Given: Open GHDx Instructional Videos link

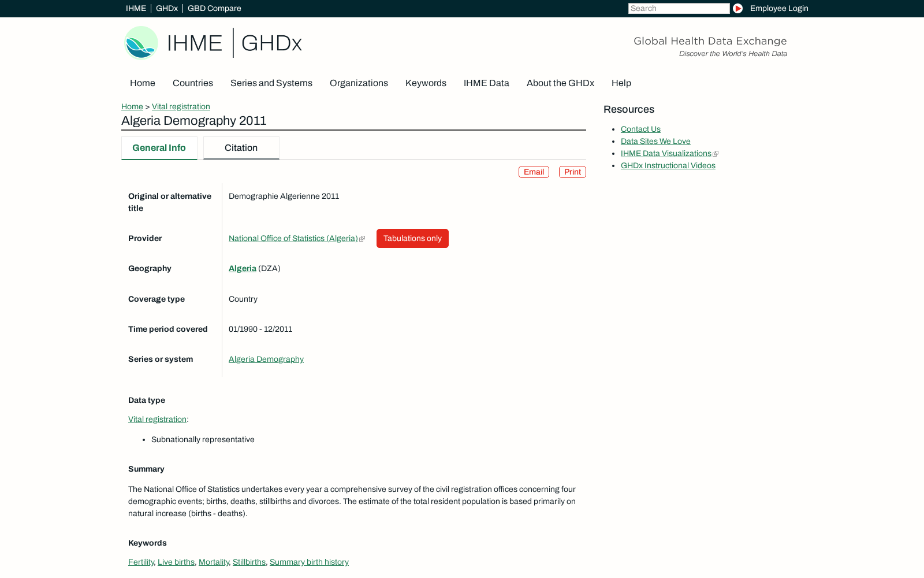Looking at the screenshot, I should 668,166.
